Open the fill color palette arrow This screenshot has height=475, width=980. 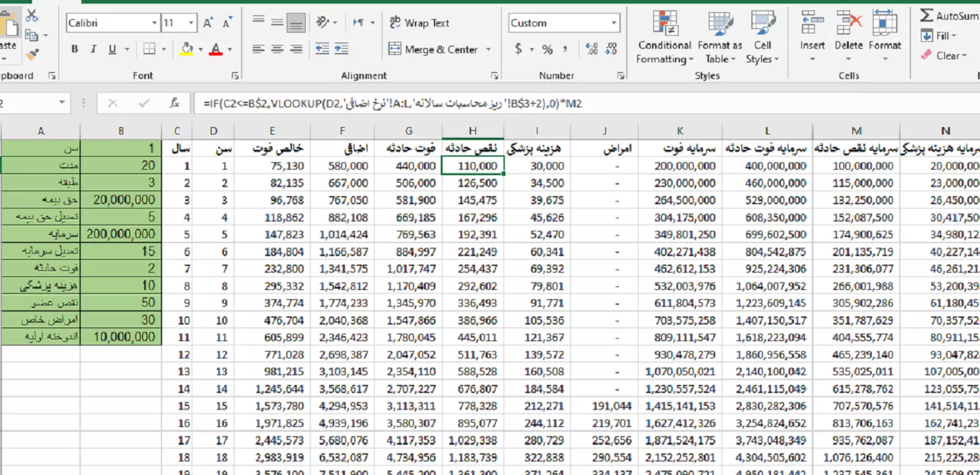pyautogui.click(x=200, y=49)
